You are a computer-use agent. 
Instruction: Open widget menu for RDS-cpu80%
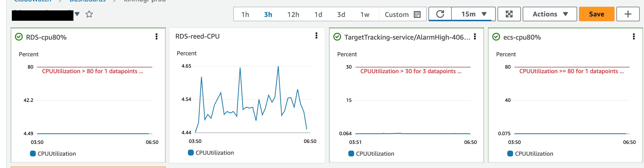(157, 36)
